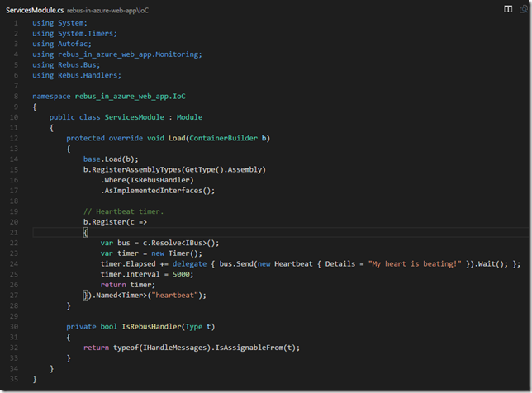Click line number 35 in the gutter
Screen dimensions: 532x393
click(14, 380)
